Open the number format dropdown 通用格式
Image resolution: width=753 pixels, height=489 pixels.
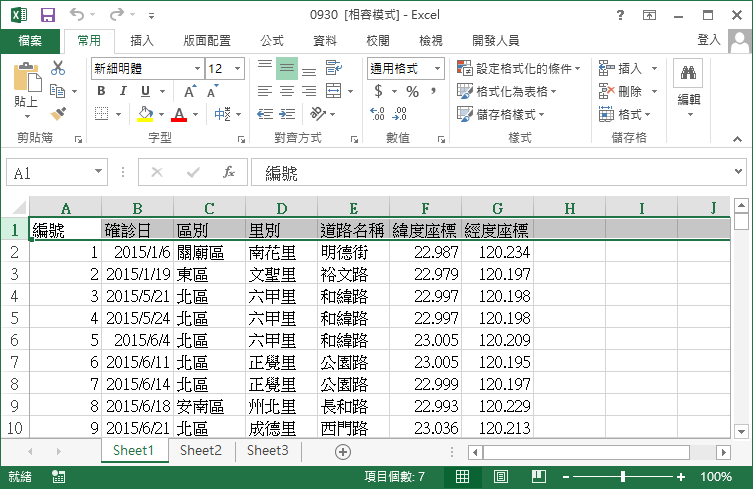click(437, 69)
